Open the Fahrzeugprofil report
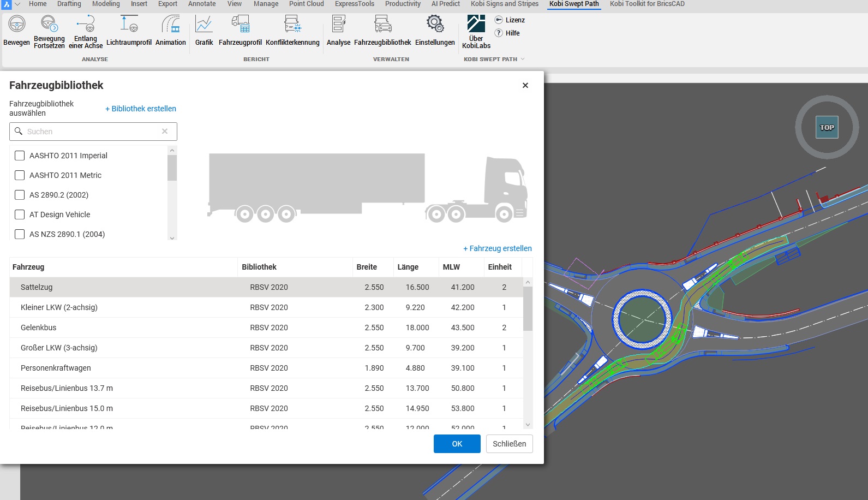 pyautogui.click(x=240, y=31)
